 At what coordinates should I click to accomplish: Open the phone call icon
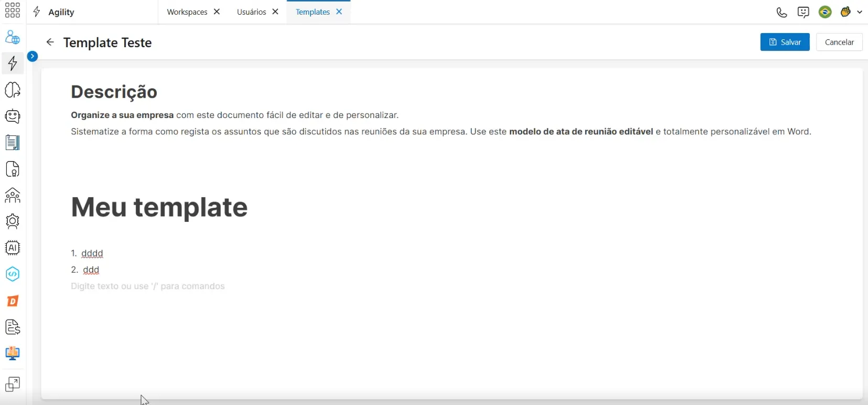point(781,12)
